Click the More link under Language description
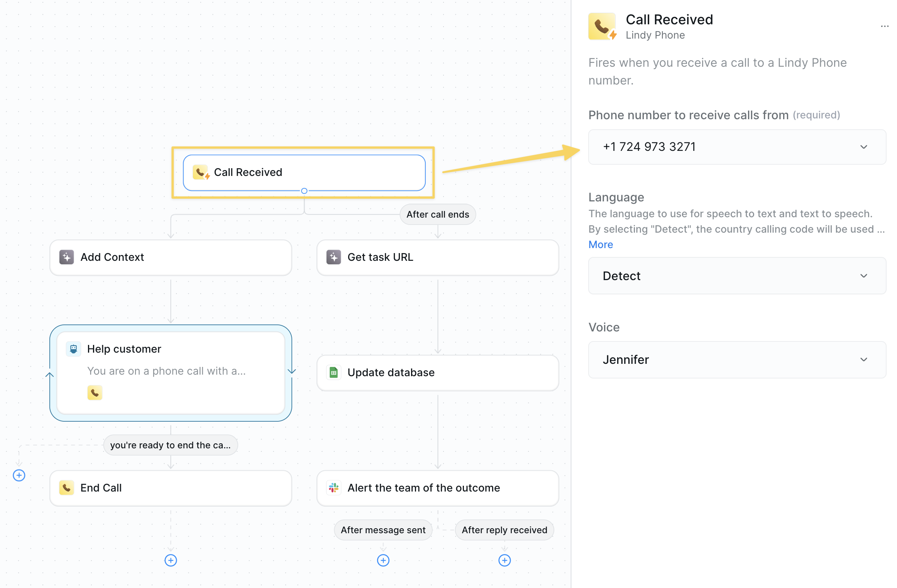The width and height of the screenshot is (897, 588). coord(601,245)
